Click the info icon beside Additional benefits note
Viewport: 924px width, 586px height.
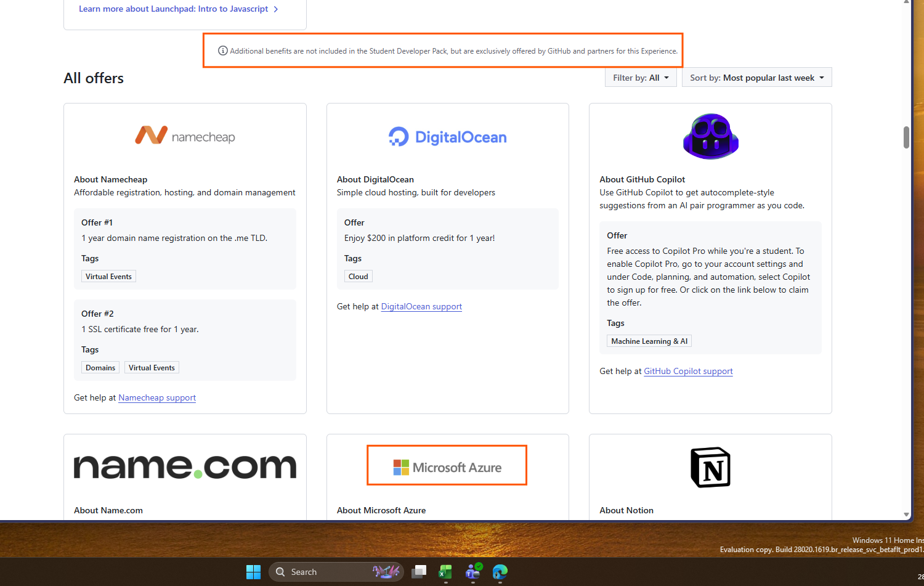click(x=223, y=51)
